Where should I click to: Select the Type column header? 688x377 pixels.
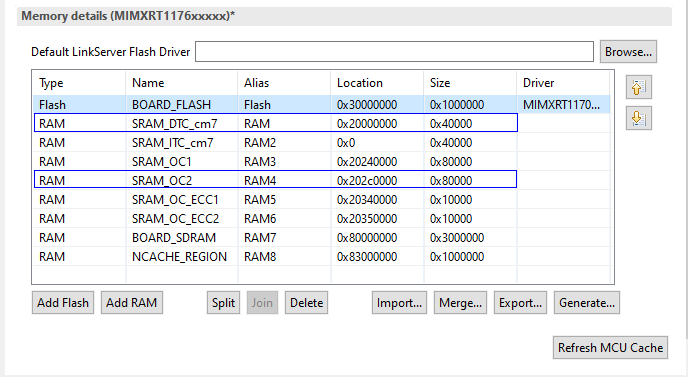click(x=79, y=83)
